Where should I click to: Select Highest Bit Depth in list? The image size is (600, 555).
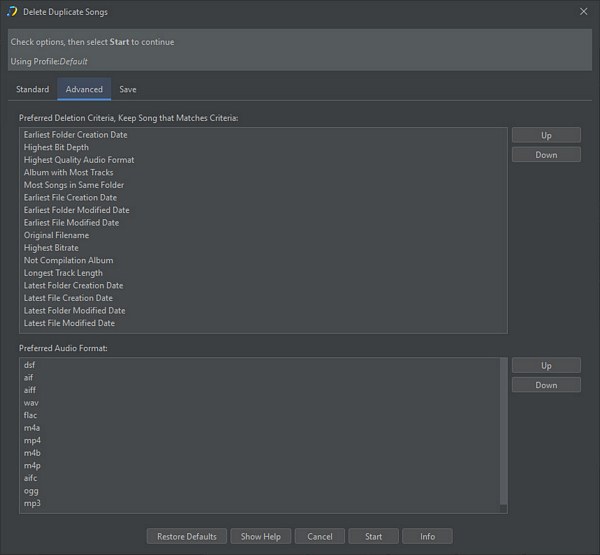[56, 147]
